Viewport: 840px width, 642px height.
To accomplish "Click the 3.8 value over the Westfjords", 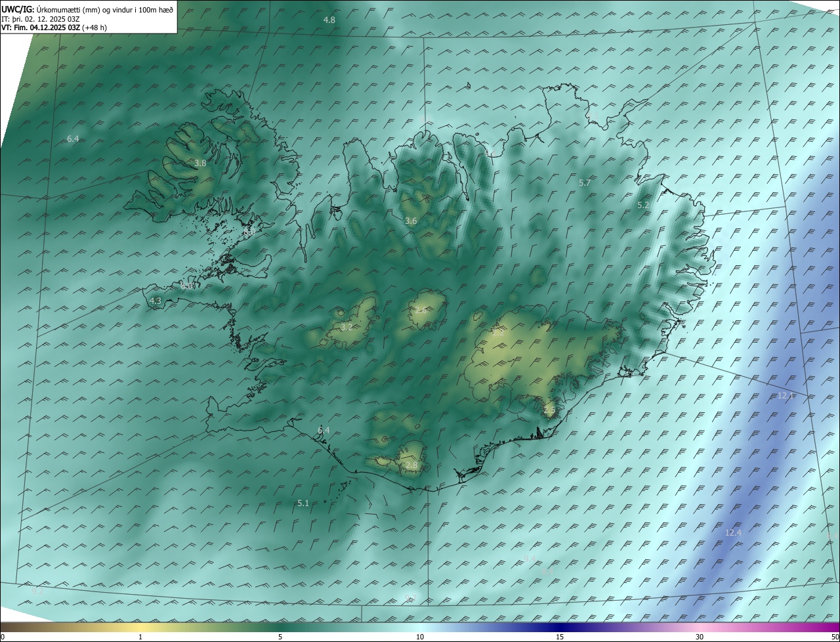I will [200, 163].
